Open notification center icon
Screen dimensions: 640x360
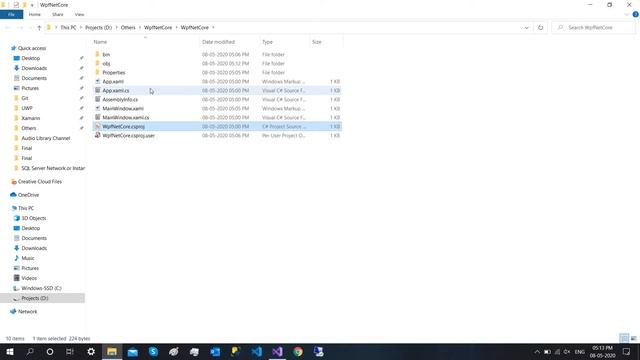(627, 351)
